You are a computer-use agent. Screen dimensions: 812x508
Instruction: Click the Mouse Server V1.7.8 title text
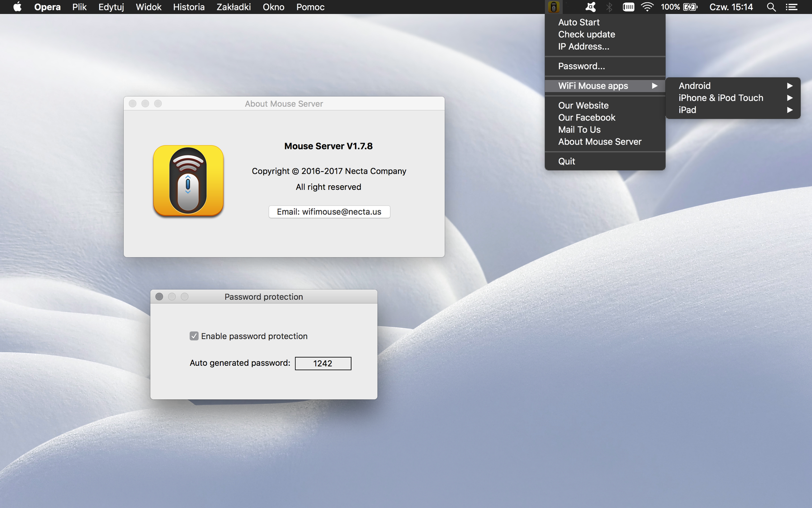(x=328, y=146)
